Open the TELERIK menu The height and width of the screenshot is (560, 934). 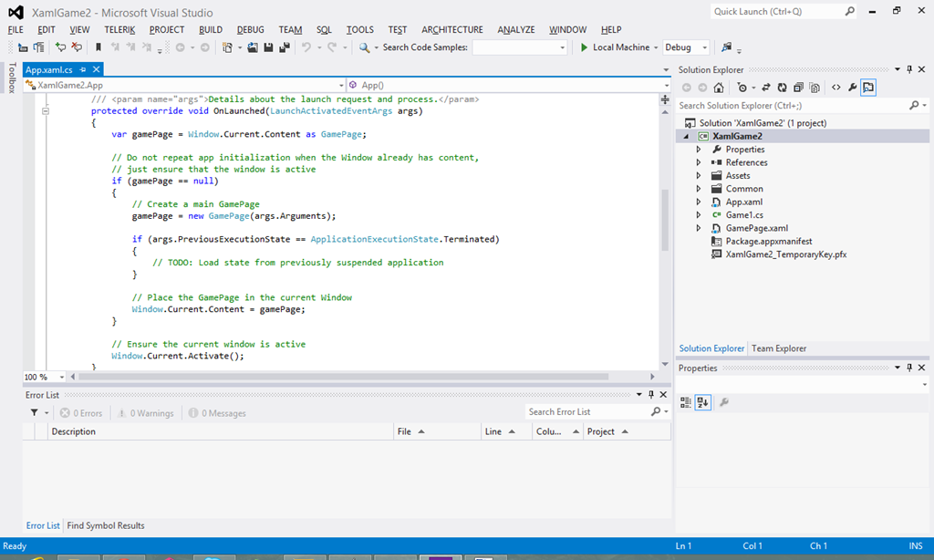pos(119,30)
